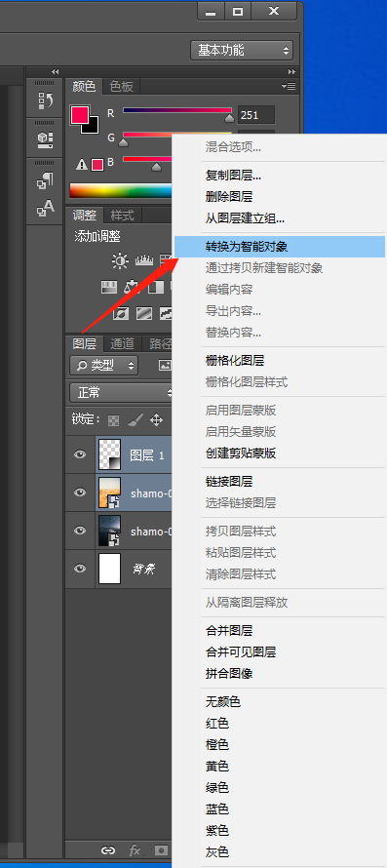The image size is (387, 868).
Task: Click the link layers icon at panel bottom
Action: pyautogui.click(x=108, y=849)
